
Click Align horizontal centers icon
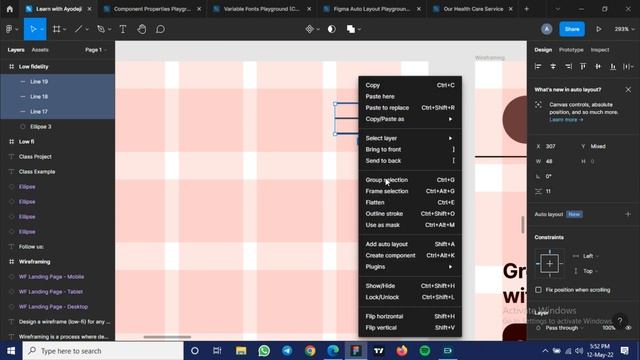click(x=553, y=67)
